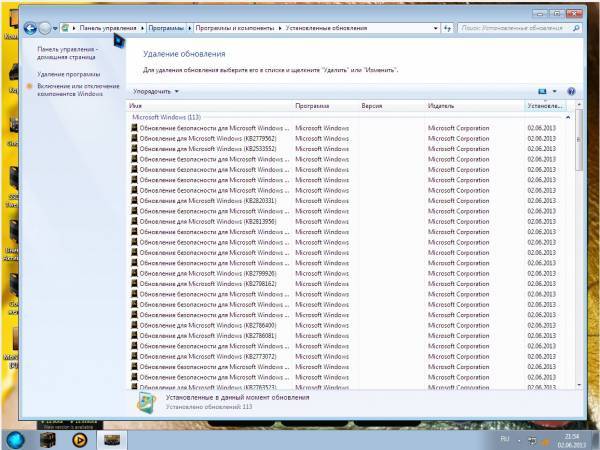Click the icon of update KB2779562

[x=134, y=138]
